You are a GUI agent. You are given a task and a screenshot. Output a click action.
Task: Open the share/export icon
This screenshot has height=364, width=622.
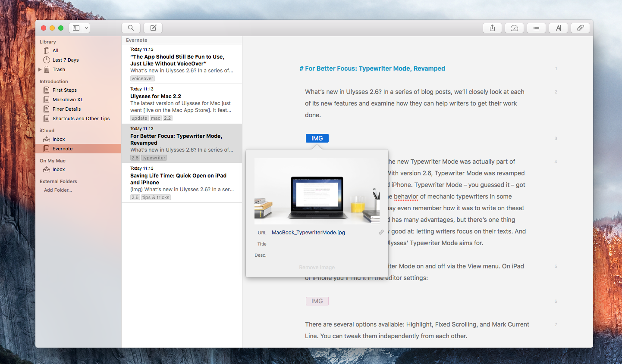coord(492,28)
